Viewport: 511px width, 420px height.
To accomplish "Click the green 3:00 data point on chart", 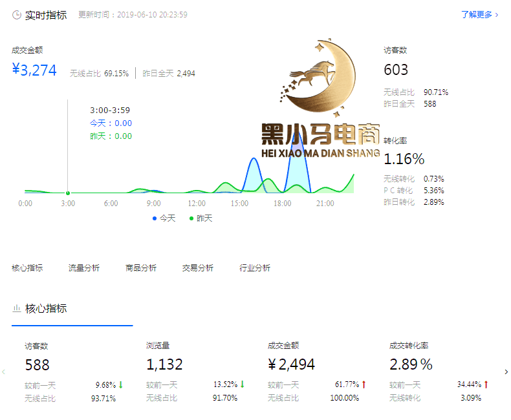I will [68, 193].
